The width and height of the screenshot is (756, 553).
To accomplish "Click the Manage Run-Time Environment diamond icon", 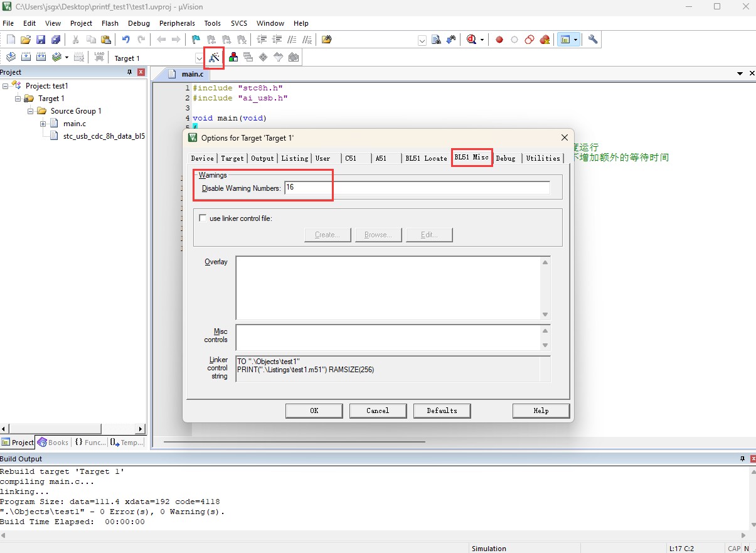I will (263, 57).
